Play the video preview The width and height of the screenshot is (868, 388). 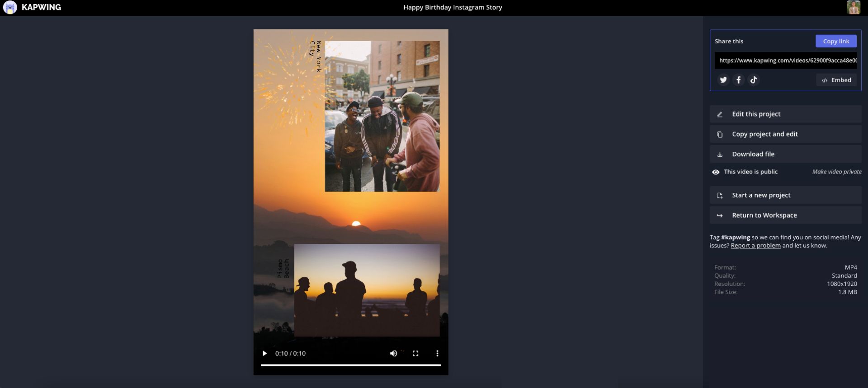point(264,353)
